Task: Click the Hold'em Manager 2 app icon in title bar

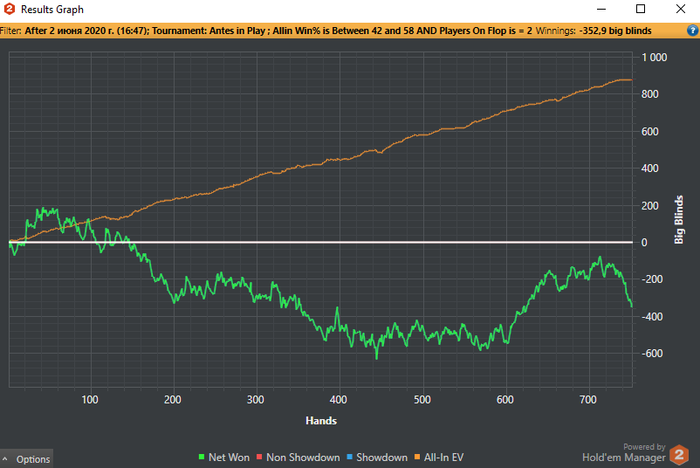Action: pyautogui.click(x=9, y=9)
